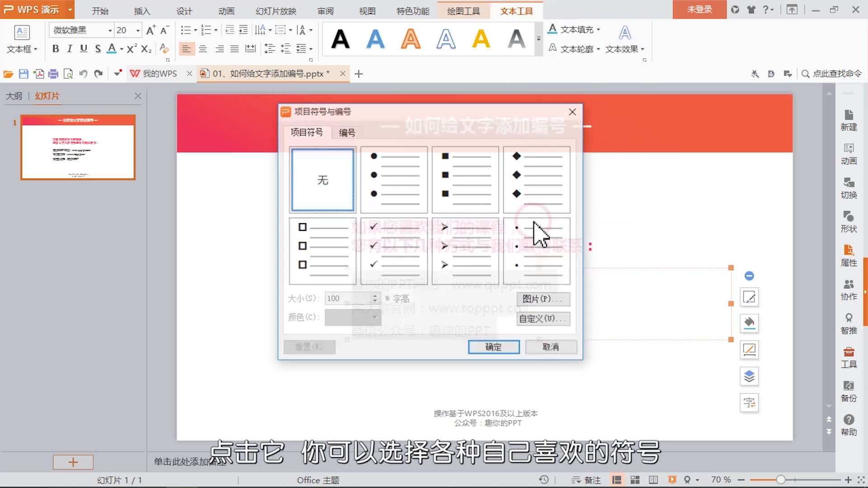Open the Animation sidebar panel
Screen dimensions: 868x488
849,154
